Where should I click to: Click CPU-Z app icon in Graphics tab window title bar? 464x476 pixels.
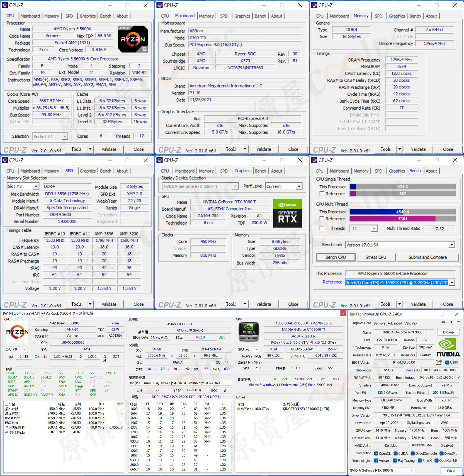click(x=159, y=160)
